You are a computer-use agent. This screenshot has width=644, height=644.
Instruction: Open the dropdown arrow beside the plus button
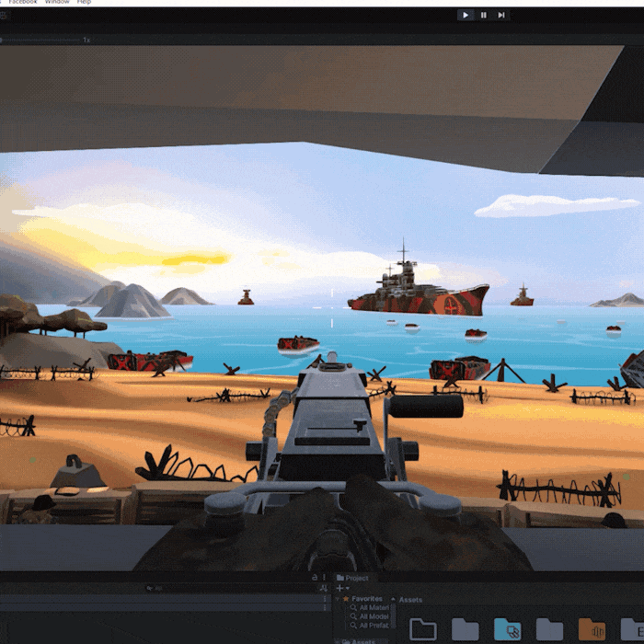(348, 589)
